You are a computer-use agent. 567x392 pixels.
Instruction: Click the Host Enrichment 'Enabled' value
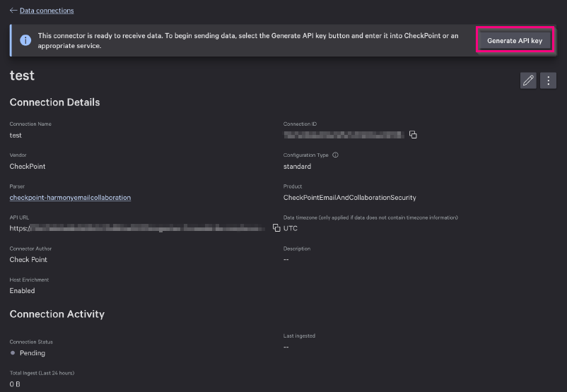[22, 291]
